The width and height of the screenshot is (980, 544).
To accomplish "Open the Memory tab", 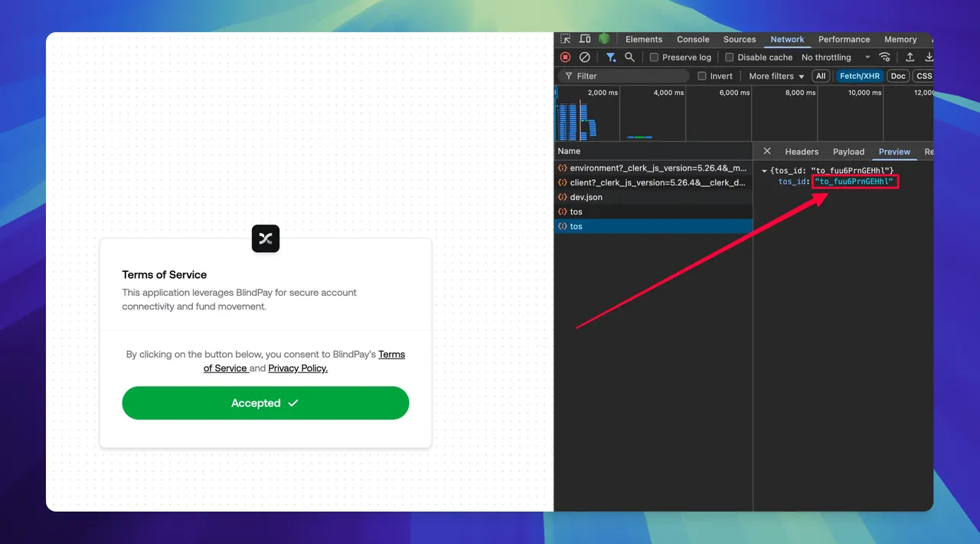I will pos(900,39).
